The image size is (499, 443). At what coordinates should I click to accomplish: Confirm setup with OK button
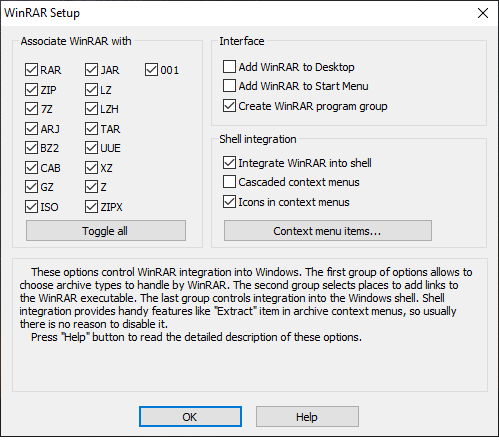(x=190, y=416)
